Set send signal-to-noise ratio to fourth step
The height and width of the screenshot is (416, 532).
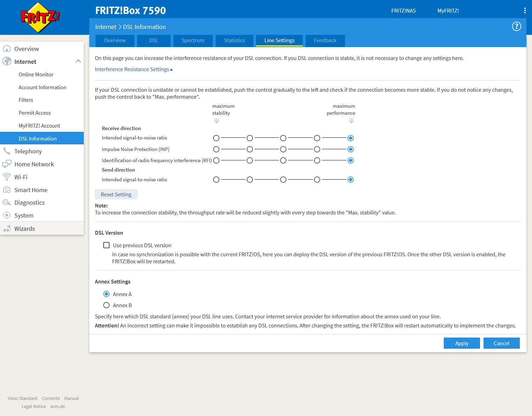pos(317,180)
